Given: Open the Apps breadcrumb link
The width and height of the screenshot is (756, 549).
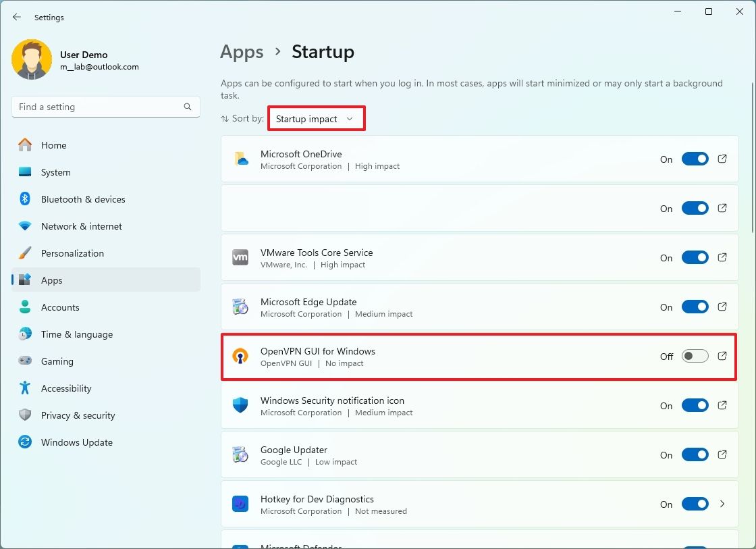Looking at the screenshot, I should pyautogui.click(x=242, y=51).
